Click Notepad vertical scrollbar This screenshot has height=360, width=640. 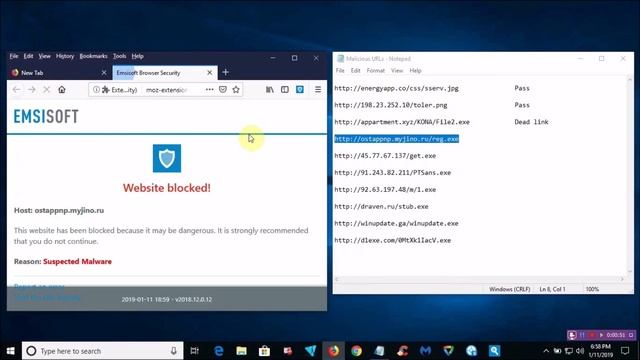630,176
